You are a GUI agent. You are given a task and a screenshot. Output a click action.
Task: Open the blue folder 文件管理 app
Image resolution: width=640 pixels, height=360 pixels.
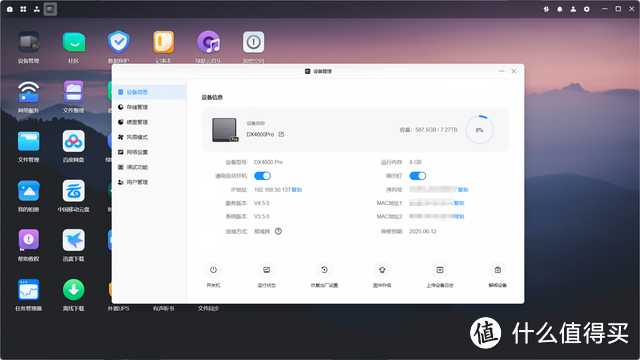[29, 141]
